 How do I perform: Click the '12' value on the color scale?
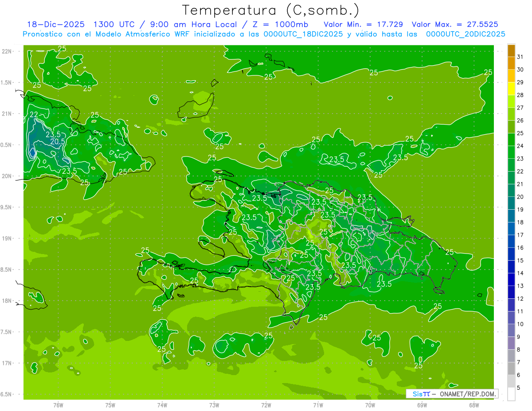(x=520, y=299)
